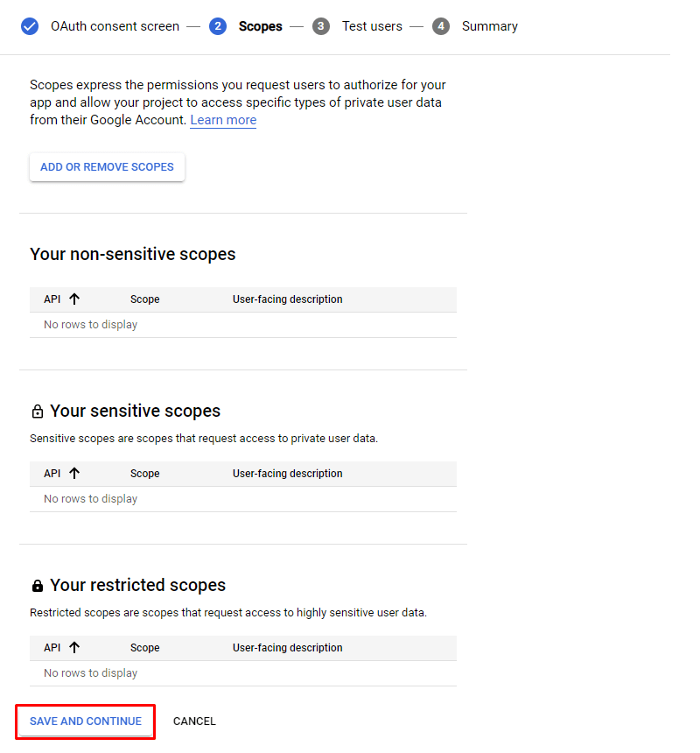Open the Learn more link
This screenshot has width=700, height=753.
pyautogui.click(x=222, y=119)
